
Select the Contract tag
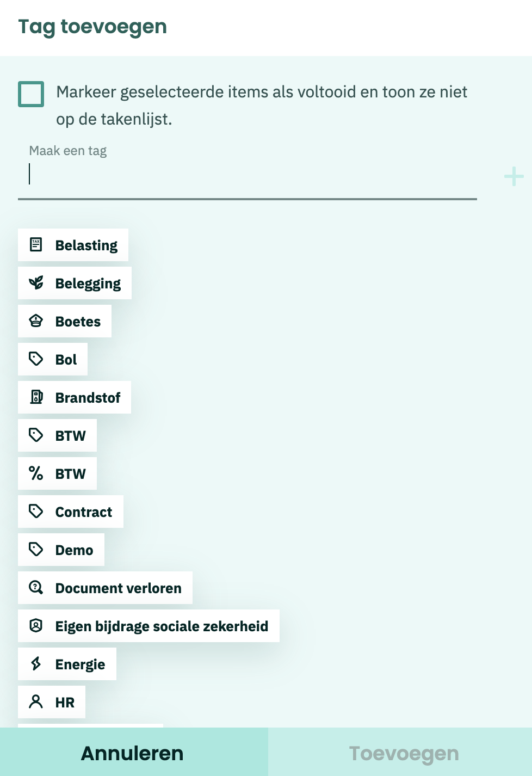coord(71,512)
